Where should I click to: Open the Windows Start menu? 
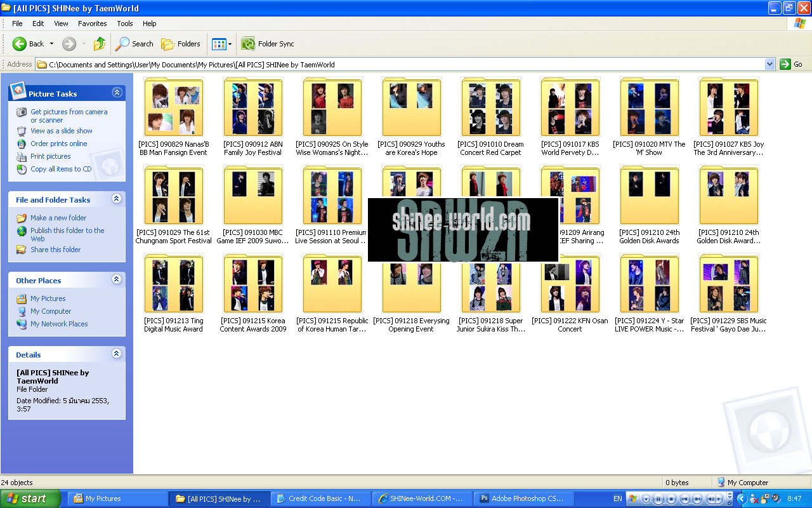coord(30,498)
